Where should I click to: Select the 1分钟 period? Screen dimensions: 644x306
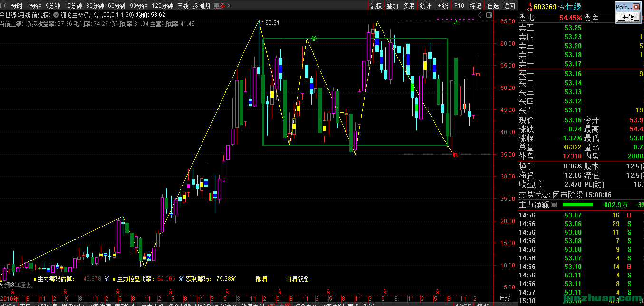point(34,6)
